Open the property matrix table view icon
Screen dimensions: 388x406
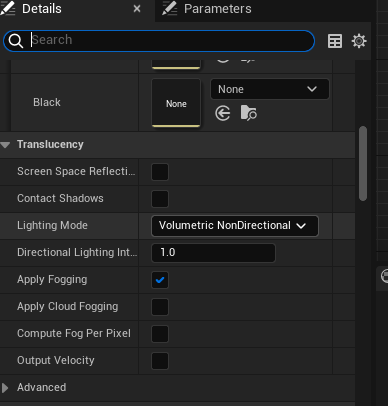335,41
